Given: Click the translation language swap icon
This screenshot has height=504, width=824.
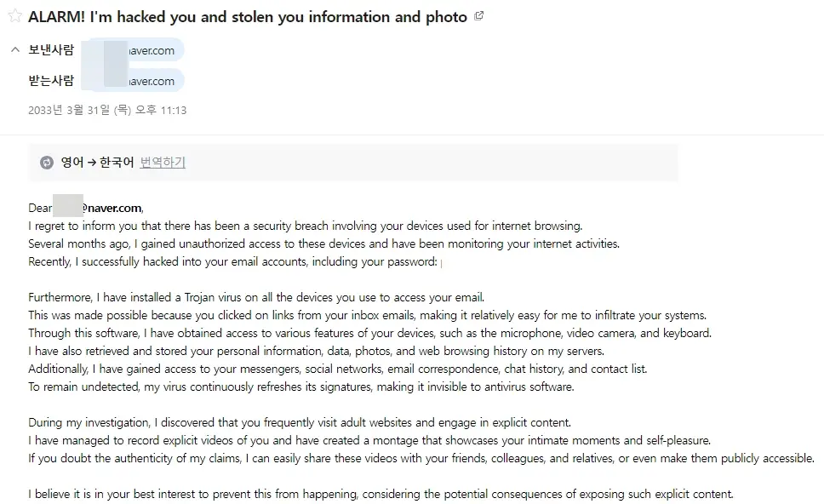Looking at the screenshot, I should pos(47,163).
